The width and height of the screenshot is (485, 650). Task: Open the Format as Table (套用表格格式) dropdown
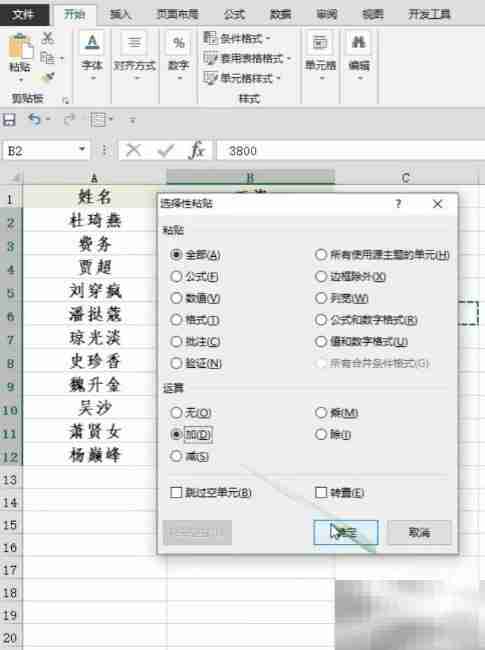click(247, 58)
